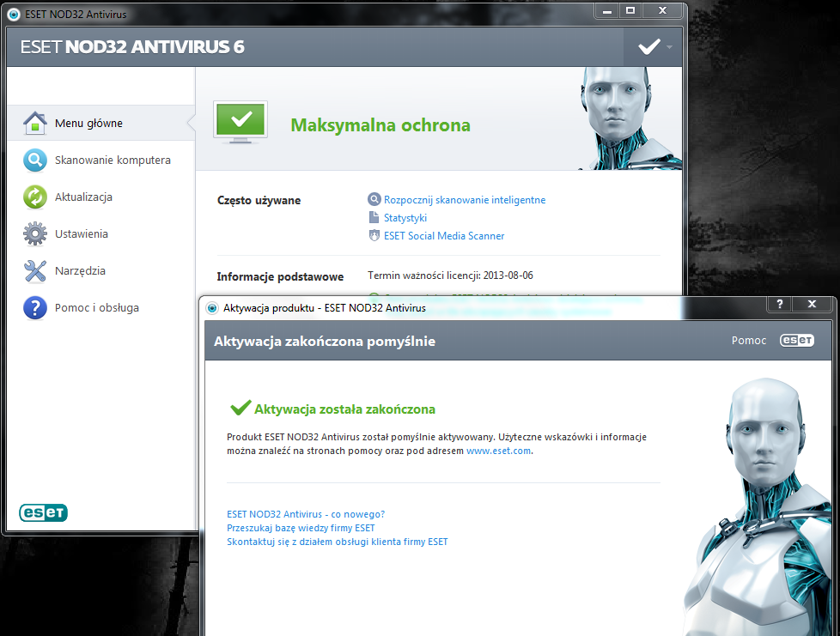This screenshot has height=636, width=840.
Task: Click the wrench icon for Narzędzia
Action: [35, 271]
